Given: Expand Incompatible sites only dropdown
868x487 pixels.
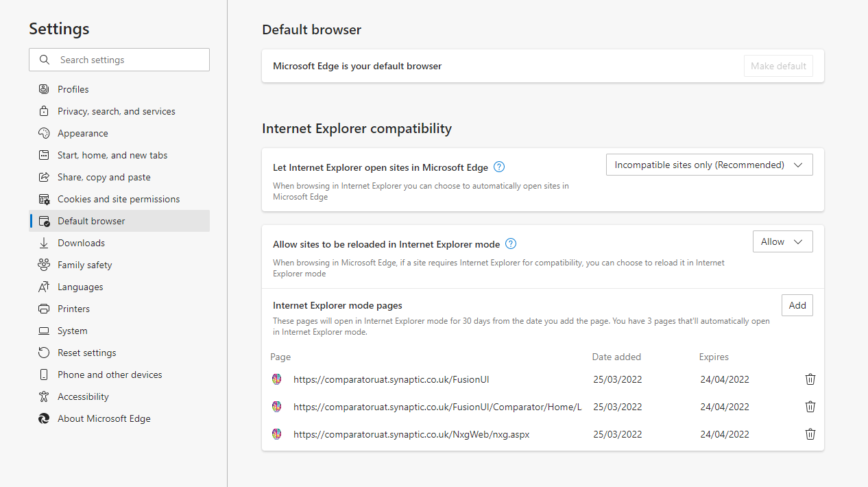Looking at the screenshot, I should point(709,165).
